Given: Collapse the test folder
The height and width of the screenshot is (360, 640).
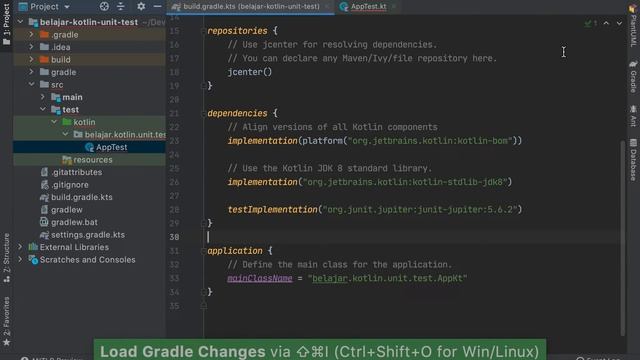Looking at the screenshot, I should (42, 109).
